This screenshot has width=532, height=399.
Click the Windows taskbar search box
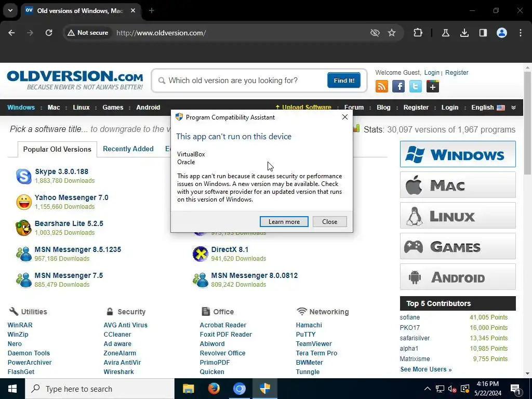click(100, 389)
